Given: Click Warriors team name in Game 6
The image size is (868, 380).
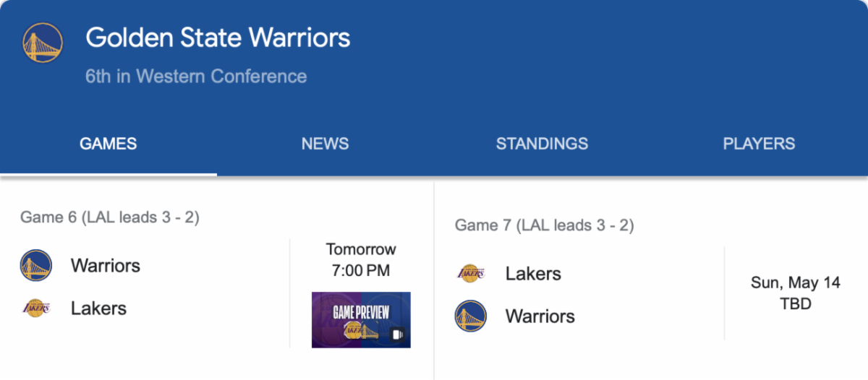Looking at the screenshot, I should pyautogui.click(x=106, y=265).
